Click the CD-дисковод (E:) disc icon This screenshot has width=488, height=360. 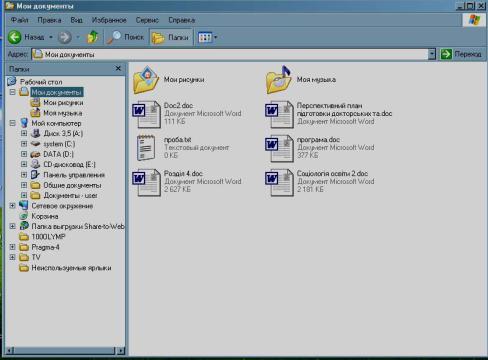[x=35, y=164]
